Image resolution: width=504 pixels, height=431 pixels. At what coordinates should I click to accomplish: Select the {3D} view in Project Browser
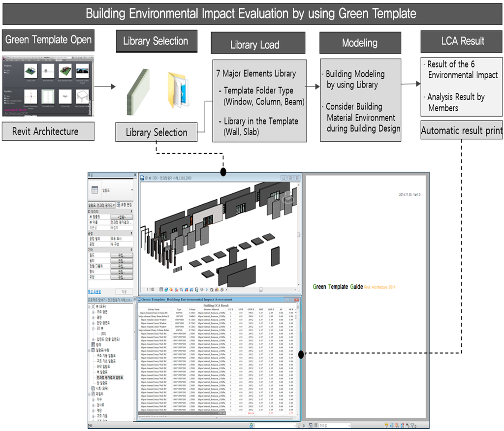[x=103, y=334]
